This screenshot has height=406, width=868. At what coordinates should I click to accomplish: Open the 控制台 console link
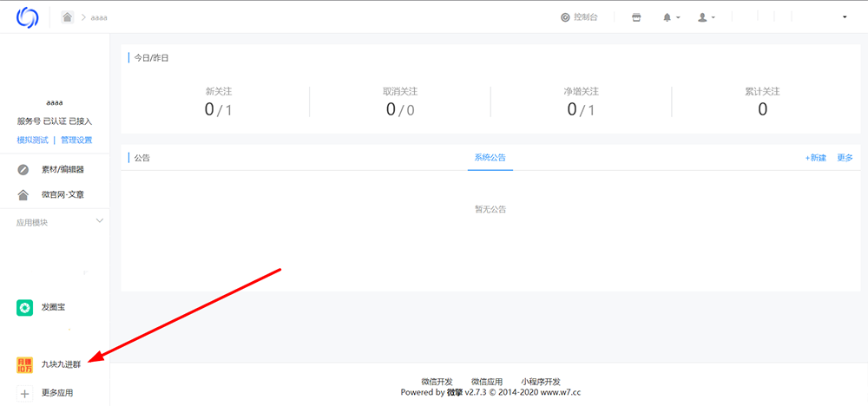[x=580, y=17]
